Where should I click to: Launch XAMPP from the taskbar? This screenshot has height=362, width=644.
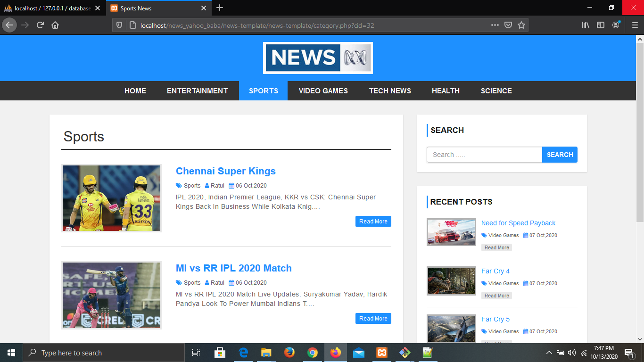[382, 353]
